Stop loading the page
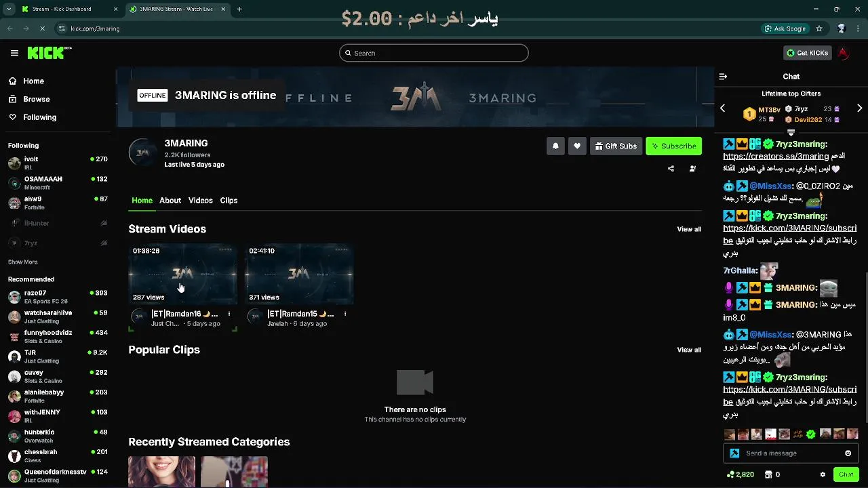The width and height of the screenshot is (868, 488). coord(42,28)
